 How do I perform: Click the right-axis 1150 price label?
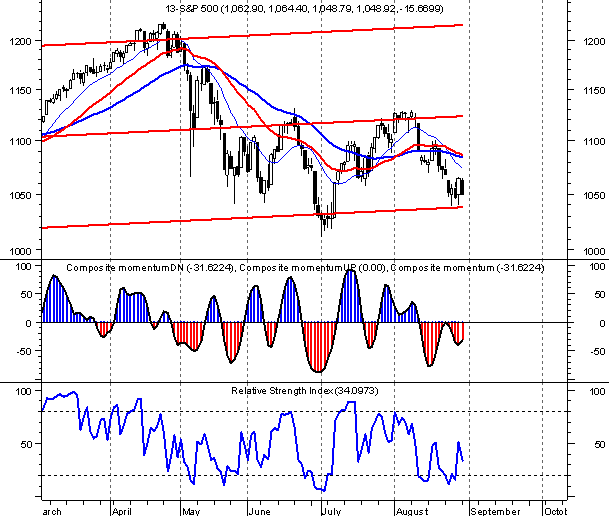(594, 90)
